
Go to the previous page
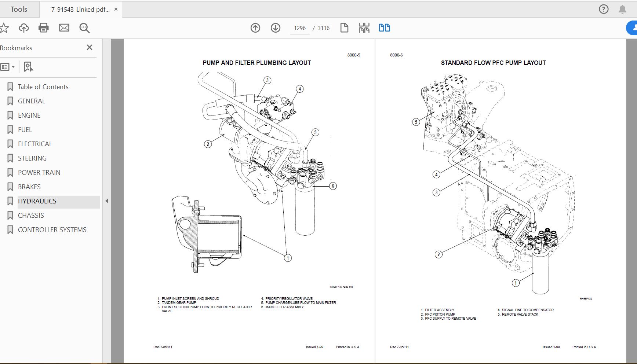(255, 27)
